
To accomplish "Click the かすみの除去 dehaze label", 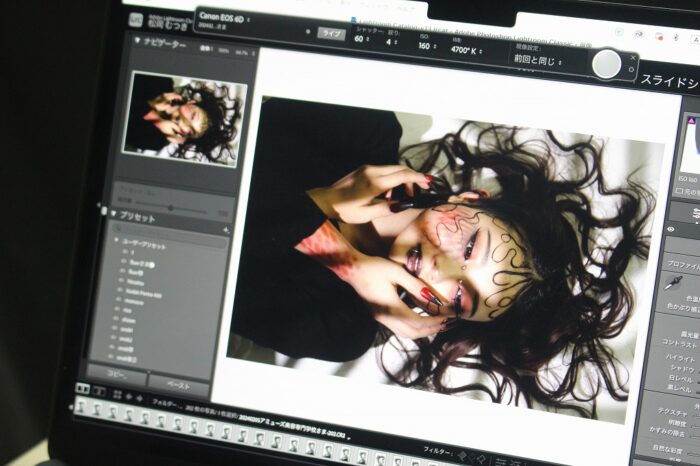I will (667, 432).
